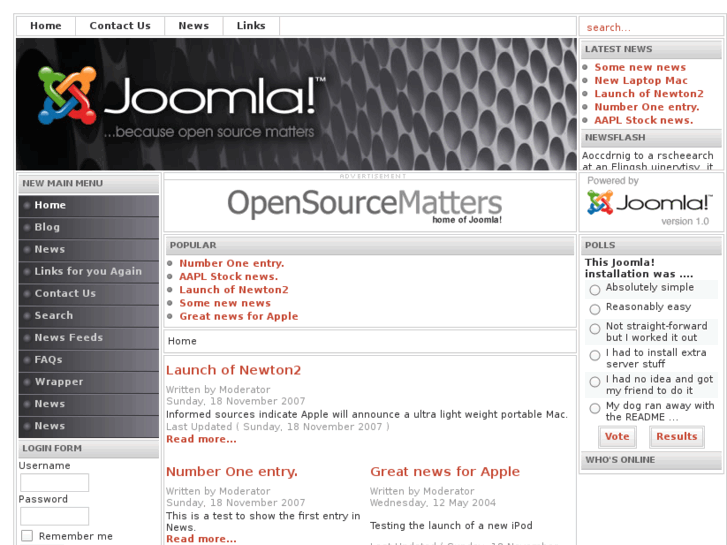
Task: Open Latest News 'AAPL Stock news.' link
Action: tap(644, 121)
